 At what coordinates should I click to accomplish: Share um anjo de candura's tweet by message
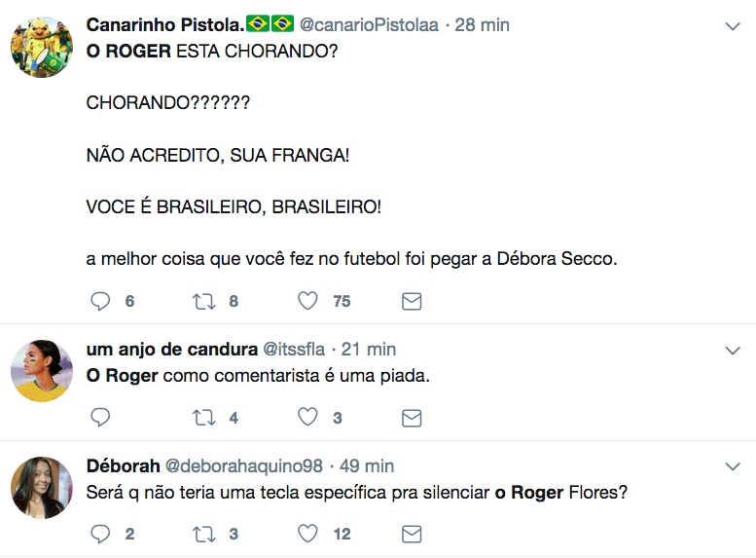412,418
